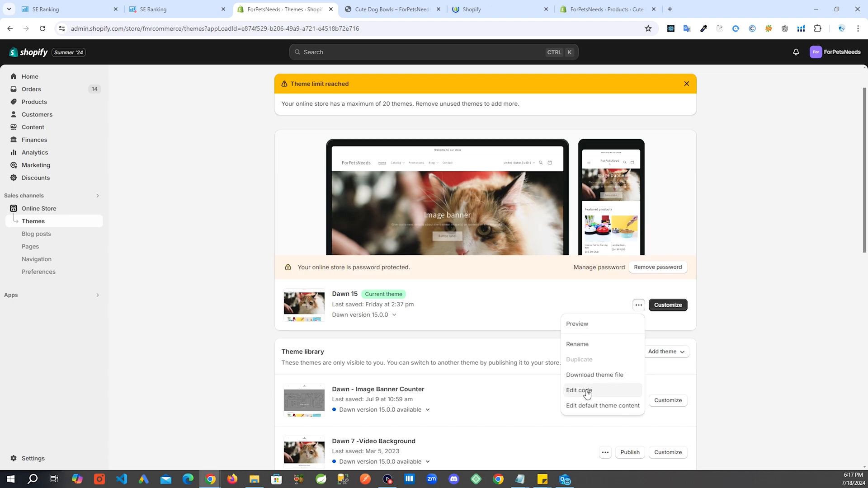Click Remove password button

point(658,267)
